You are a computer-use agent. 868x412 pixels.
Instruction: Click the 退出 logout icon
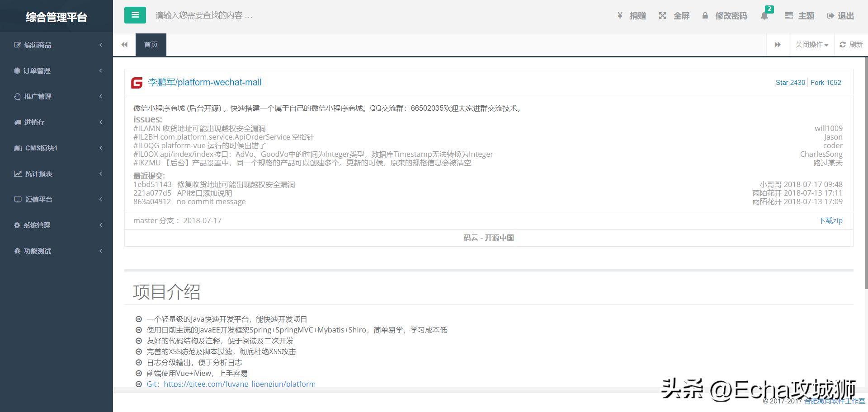pos(840,15)
